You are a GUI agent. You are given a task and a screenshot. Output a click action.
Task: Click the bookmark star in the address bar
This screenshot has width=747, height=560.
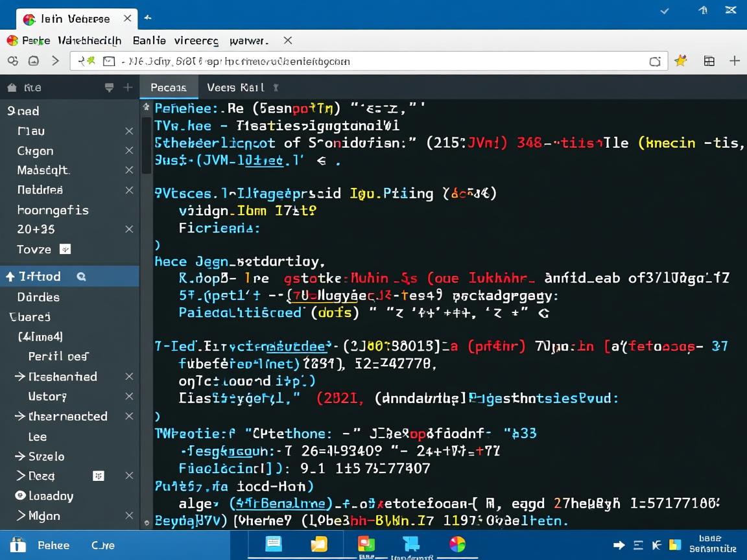(680, 60)
